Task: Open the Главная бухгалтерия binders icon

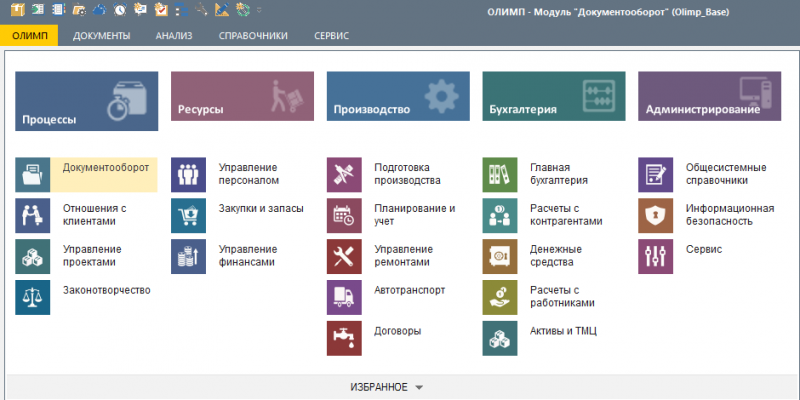Action: click(x=500, y=174)
